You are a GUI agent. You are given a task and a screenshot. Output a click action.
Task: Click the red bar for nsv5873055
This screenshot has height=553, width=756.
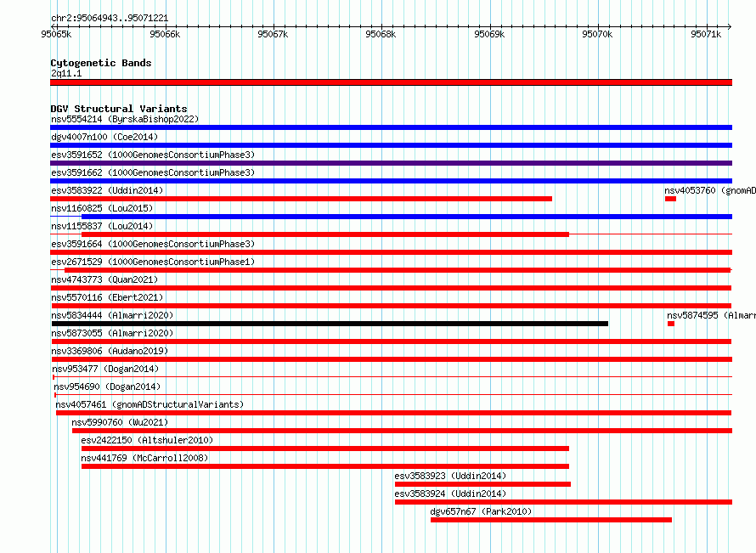click(x=391, y=341)
